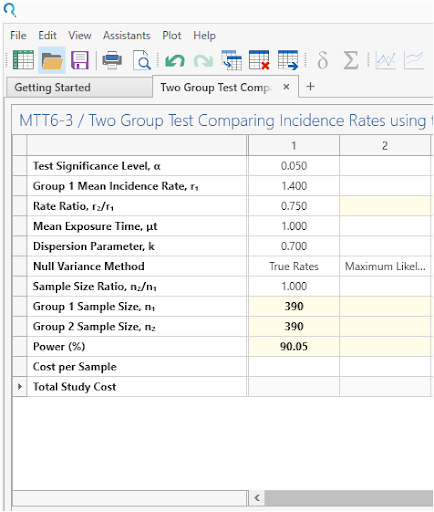Click the Power (%) row label
The height and width of the screenshot is (512, 434).
point(59,347)
